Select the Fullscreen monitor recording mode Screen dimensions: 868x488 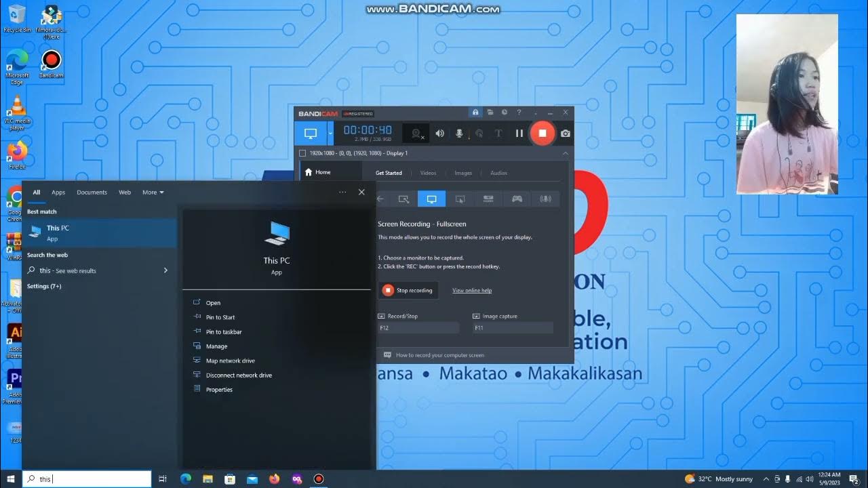[x=432, y=199]
